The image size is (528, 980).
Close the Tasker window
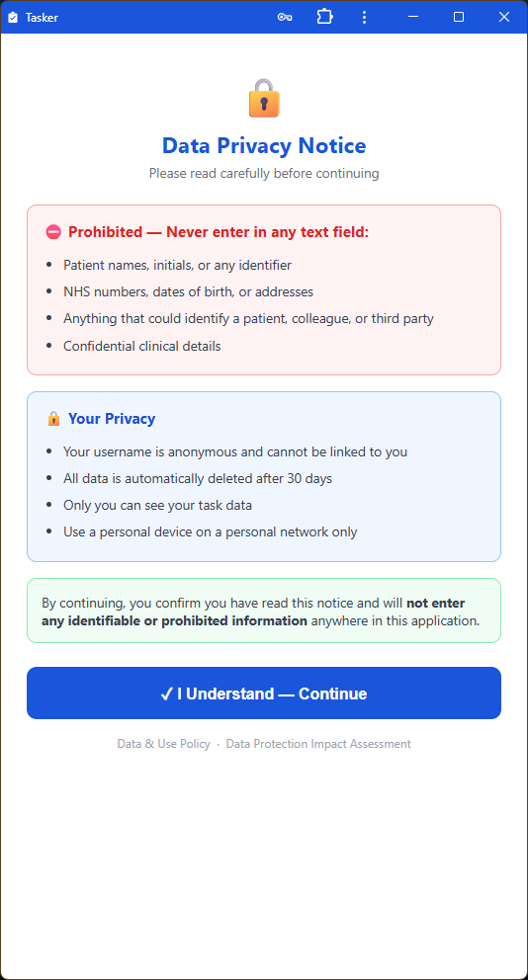504,17
